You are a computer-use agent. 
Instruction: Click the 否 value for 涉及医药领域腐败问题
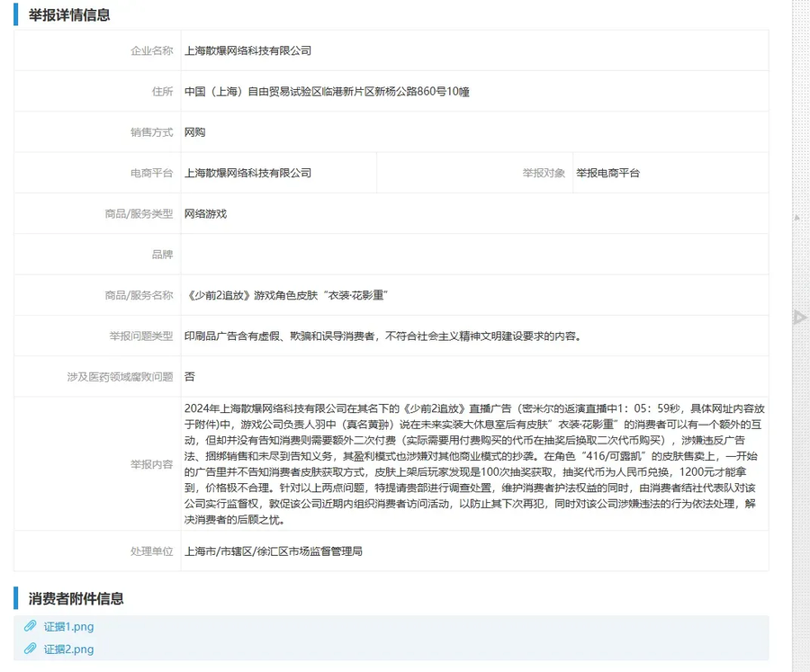190,377
